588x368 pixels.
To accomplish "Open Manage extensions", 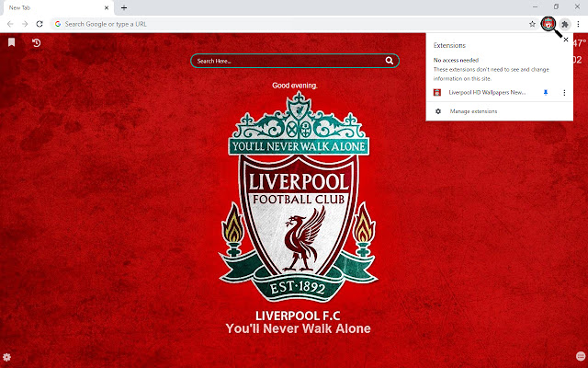I will [x=499, y=111].
